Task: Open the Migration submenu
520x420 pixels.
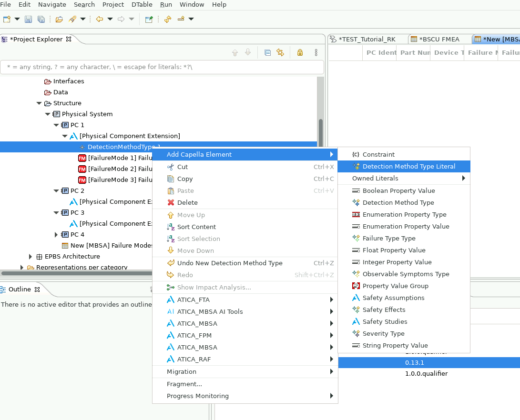Action: click(245, 371)
